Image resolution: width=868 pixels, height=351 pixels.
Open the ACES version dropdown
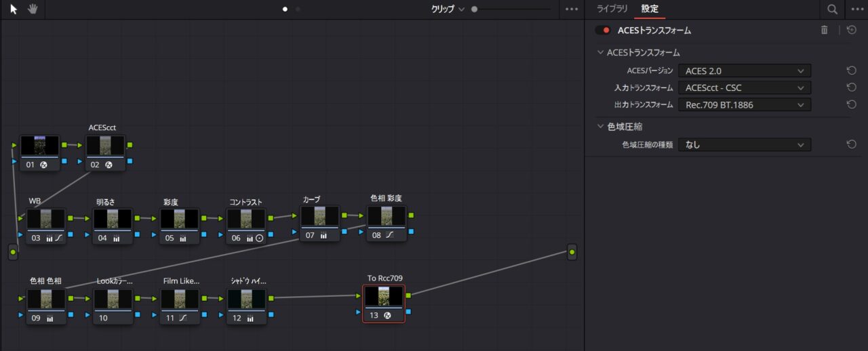pos(744,70)
